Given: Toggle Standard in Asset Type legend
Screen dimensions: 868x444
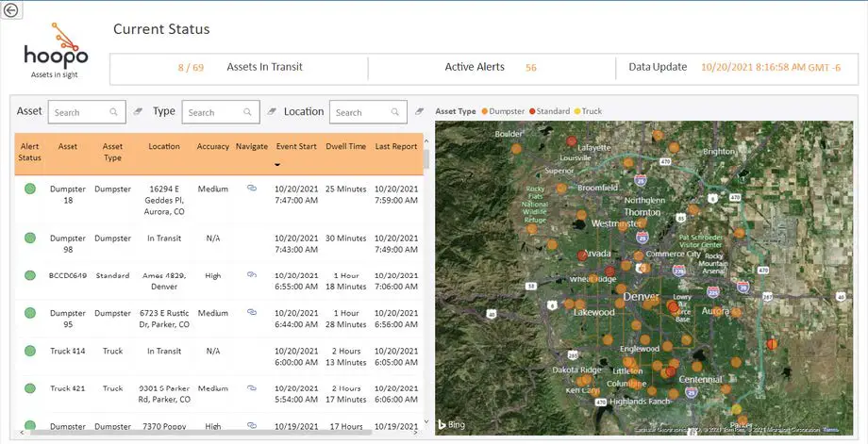Looking at the screenshot, I should [x=553, y=111].
